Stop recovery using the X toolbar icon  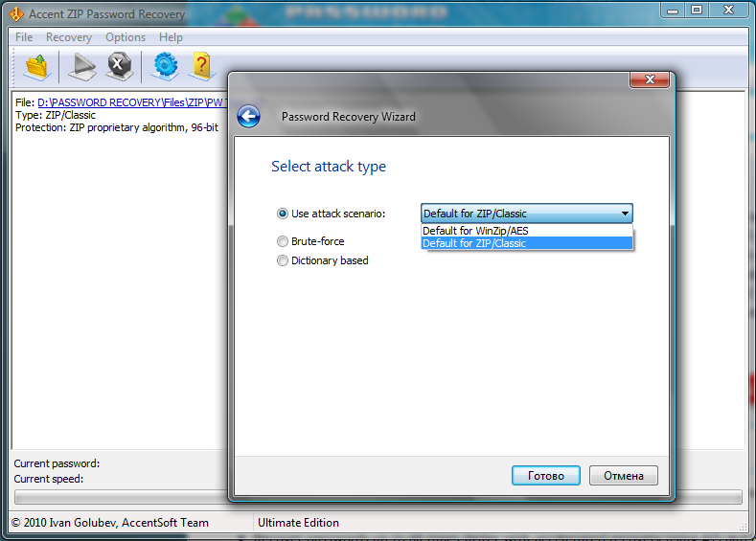[x=119, y=66]
